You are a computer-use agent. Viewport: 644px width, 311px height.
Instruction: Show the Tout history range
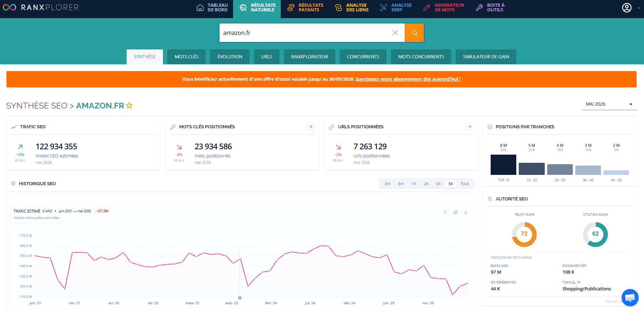pos(465,184)
